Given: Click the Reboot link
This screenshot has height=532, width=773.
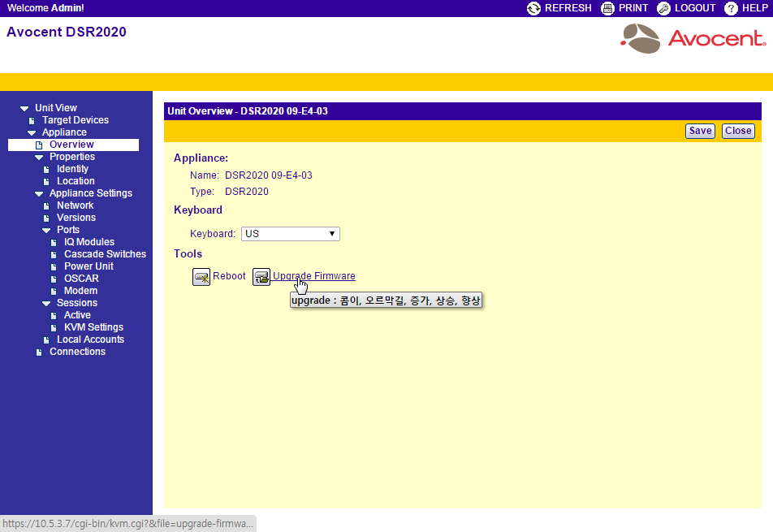Looking at the screenshot, I should (x=229, y=276).
